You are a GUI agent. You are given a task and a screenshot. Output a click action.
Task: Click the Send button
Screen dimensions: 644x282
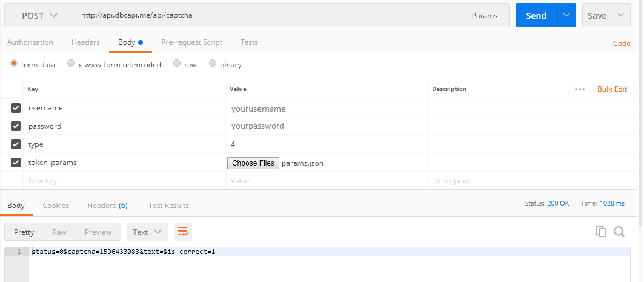pos(536,16)
